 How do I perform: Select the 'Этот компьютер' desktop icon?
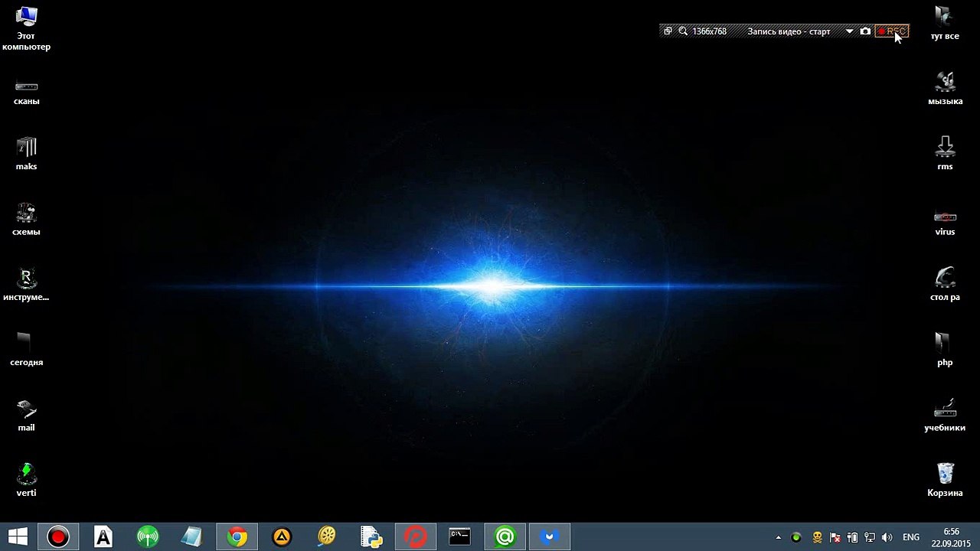pyautogui.click(x=27, y=28)
